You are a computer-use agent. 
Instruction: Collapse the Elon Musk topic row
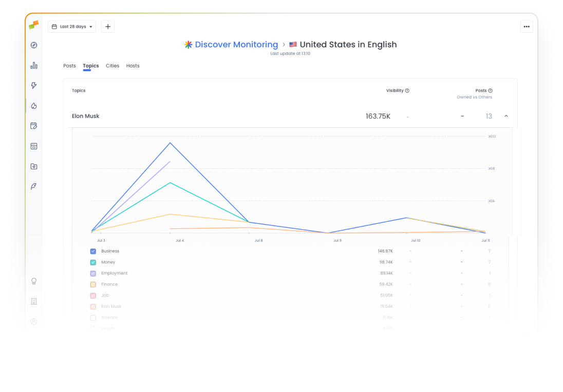coord(506,116)
